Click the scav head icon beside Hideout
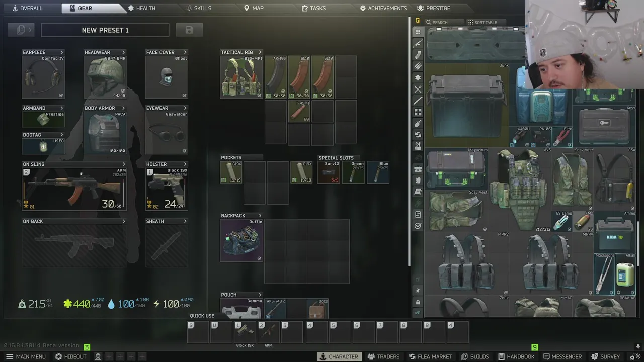The image size is (644, 362). 98,356
